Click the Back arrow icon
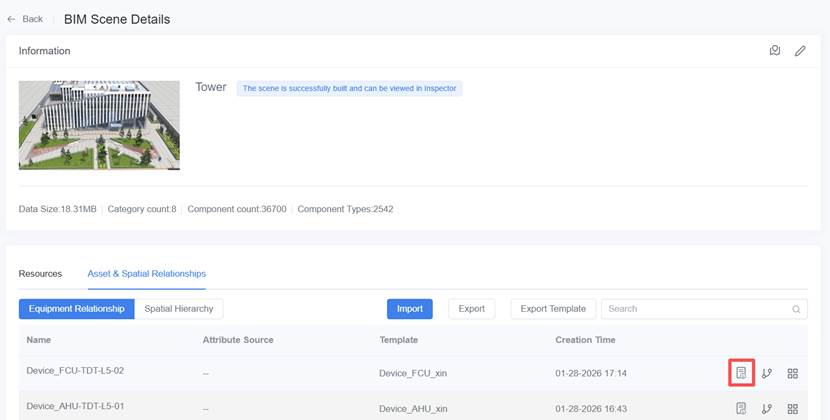The width and height of the screenshot is (830, 420). pyautogui.click(x=11, y=19)
